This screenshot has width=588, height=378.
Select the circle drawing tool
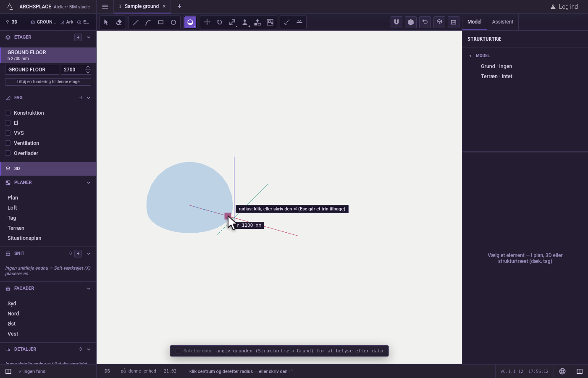(173, 22)
